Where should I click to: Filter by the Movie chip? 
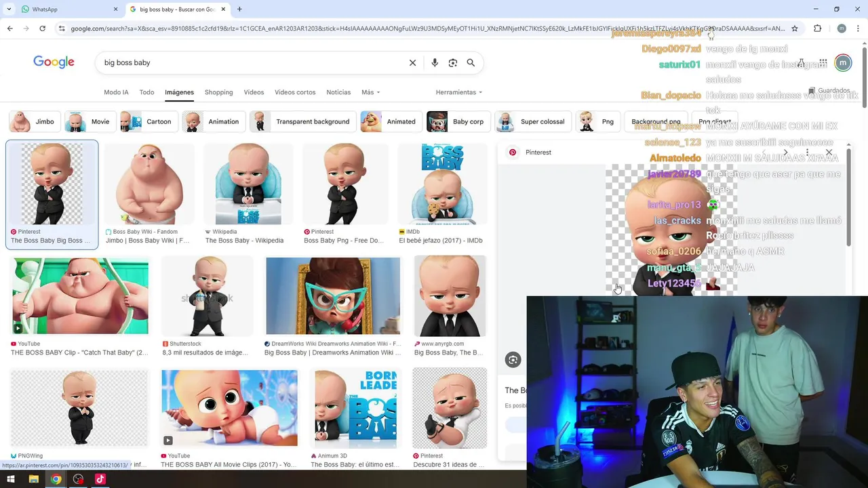tap(89, 121)
